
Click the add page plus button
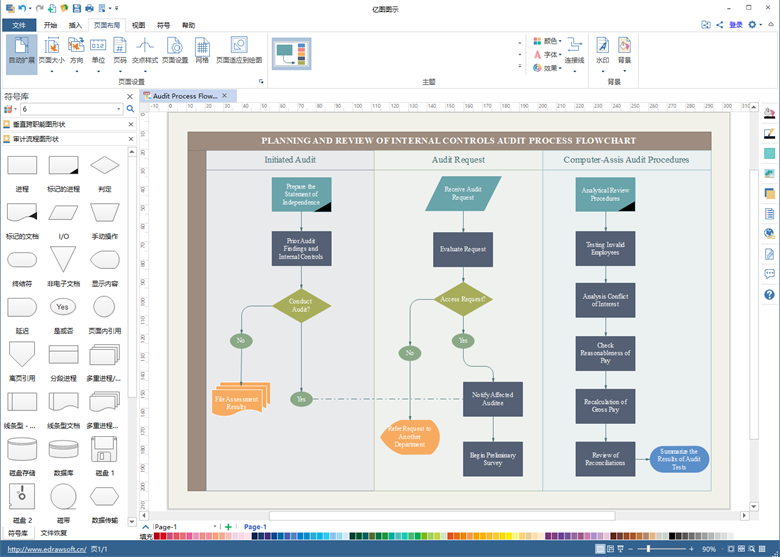(228, 527)
